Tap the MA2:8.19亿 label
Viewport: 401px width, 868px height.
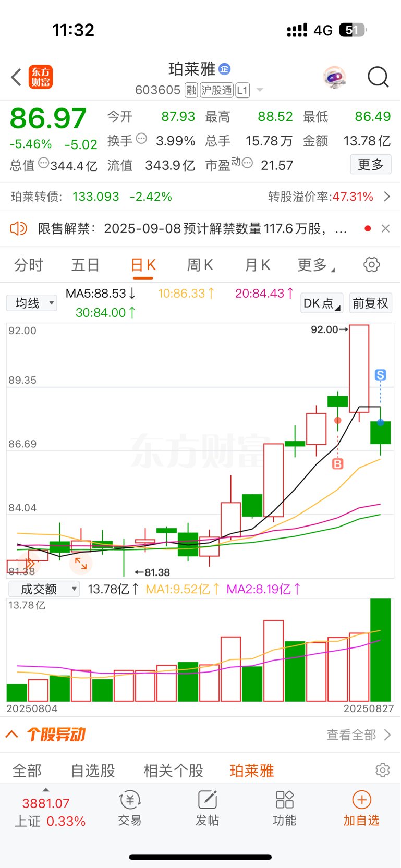[x=264, y=589]
